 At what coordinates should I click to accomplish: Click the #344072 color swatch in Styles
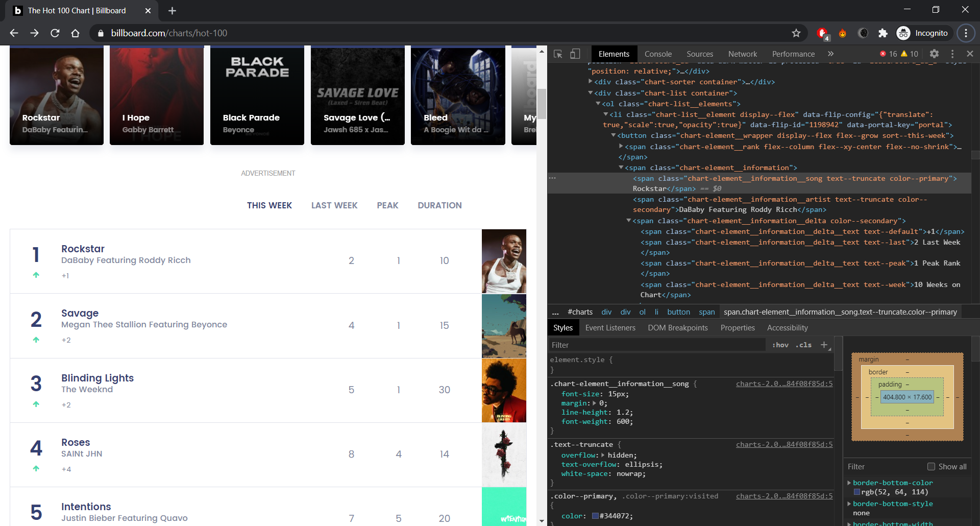click(595, 516)
